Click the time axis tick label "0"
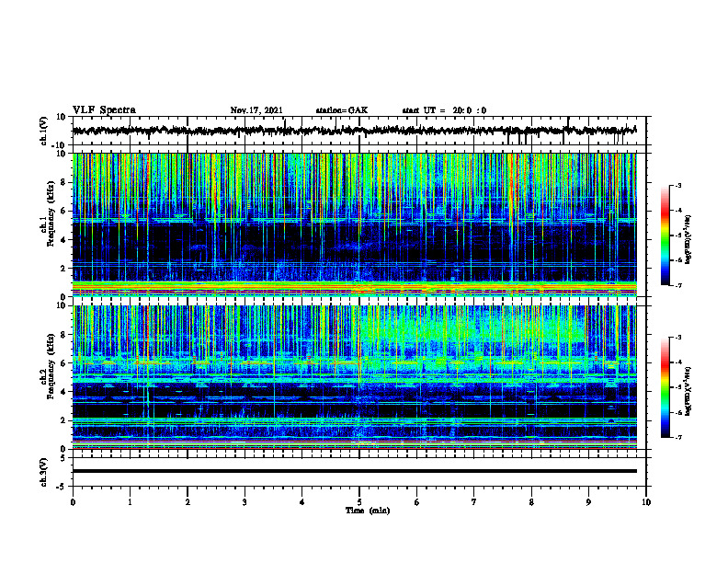This screenshot has width=728, height=563. pos(73,502)
